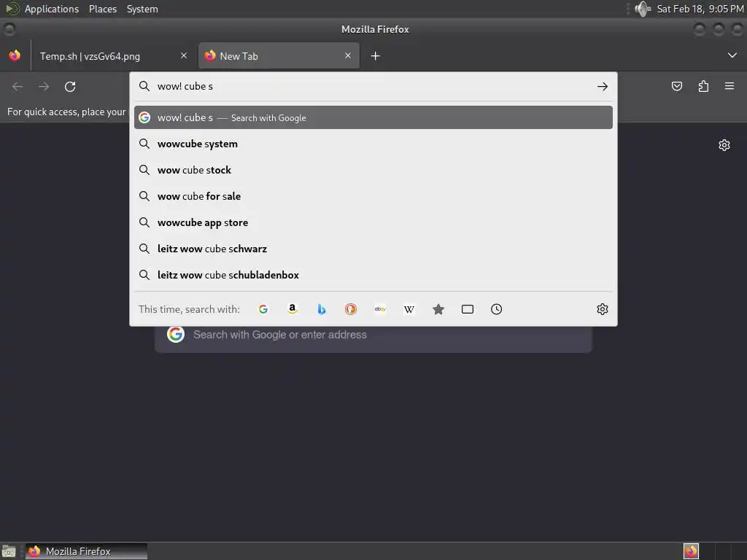
Task: Search with Google one-off icon
Action: (263, 309)
